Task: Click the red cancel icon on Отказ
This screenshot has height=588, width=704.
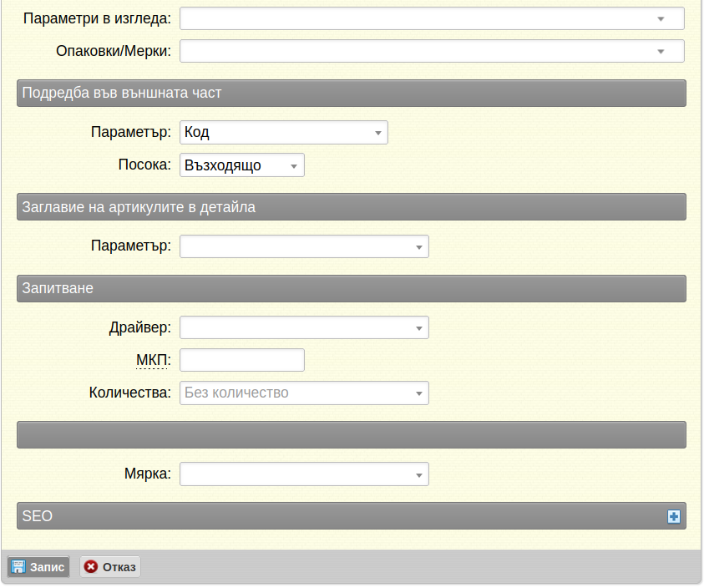Action: tap(91, 566)
